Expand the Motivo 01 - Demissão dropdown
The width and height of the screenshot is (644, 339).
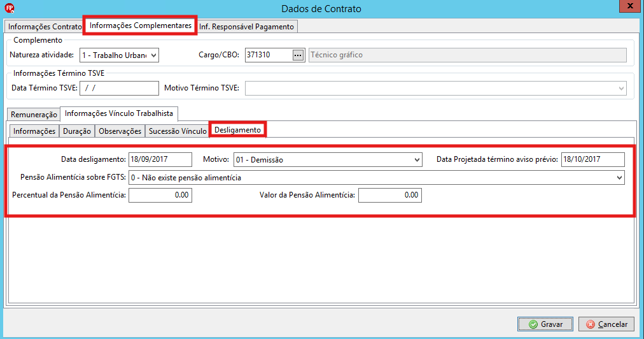pos(417,160)
